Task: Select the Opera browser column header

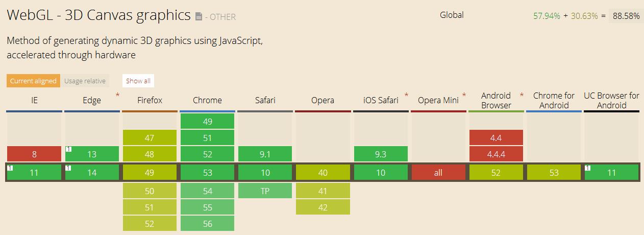Action: click(323, 100)
